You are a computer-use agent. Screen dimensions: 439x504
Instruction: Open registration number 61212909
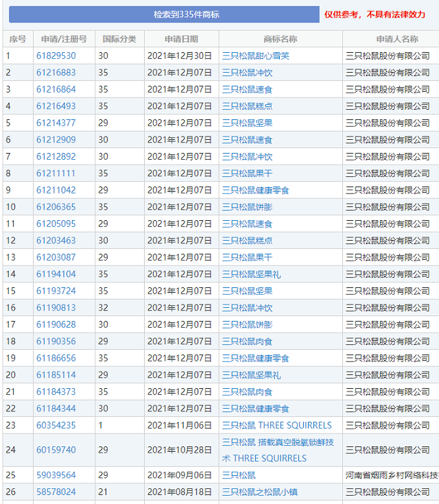[x=56, y=140]
